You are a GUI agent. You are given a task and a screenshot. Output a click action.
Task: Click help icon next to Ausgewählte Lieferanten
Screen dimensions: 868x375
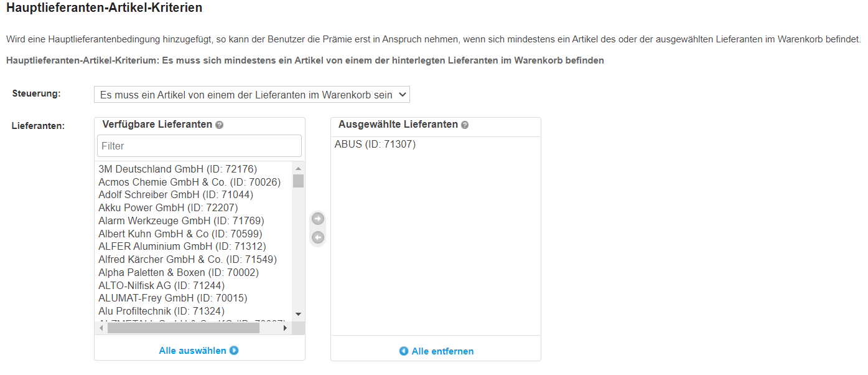(465, 125)
